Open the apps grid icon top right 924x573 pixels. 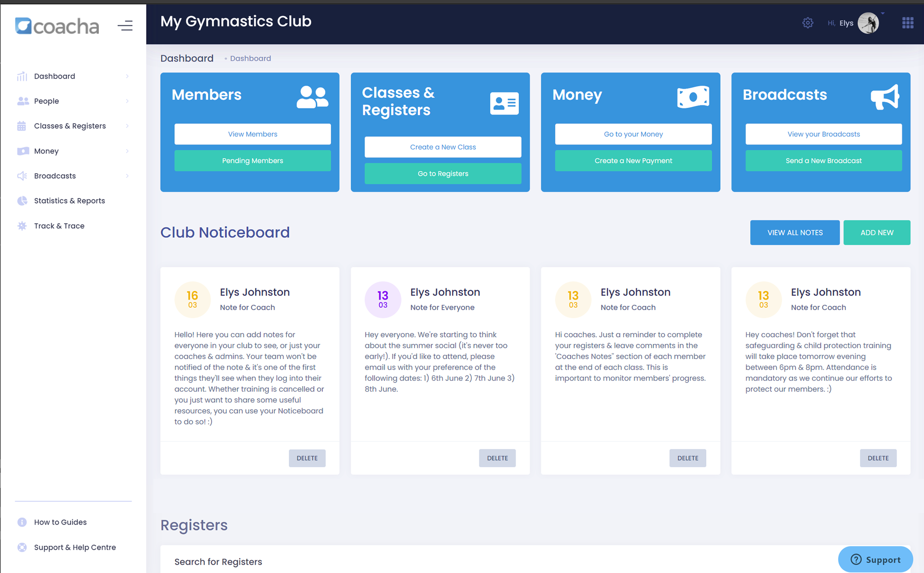click(x=908, y=22)
